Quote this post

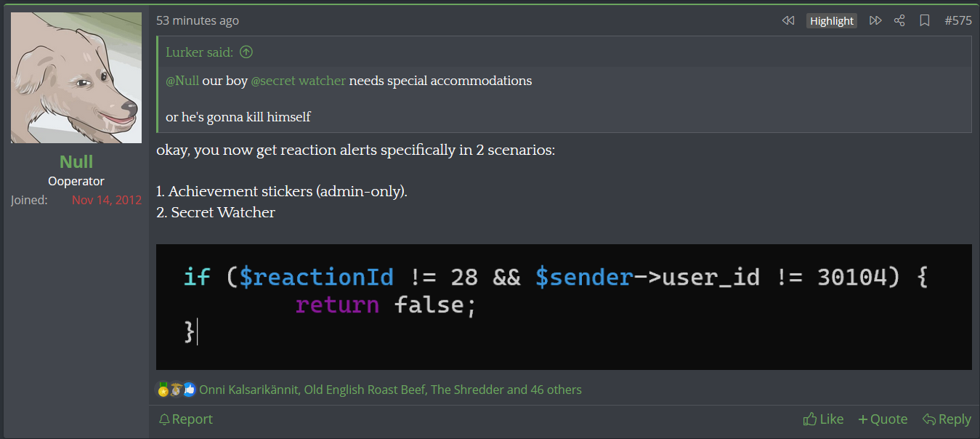coord(883,419)
